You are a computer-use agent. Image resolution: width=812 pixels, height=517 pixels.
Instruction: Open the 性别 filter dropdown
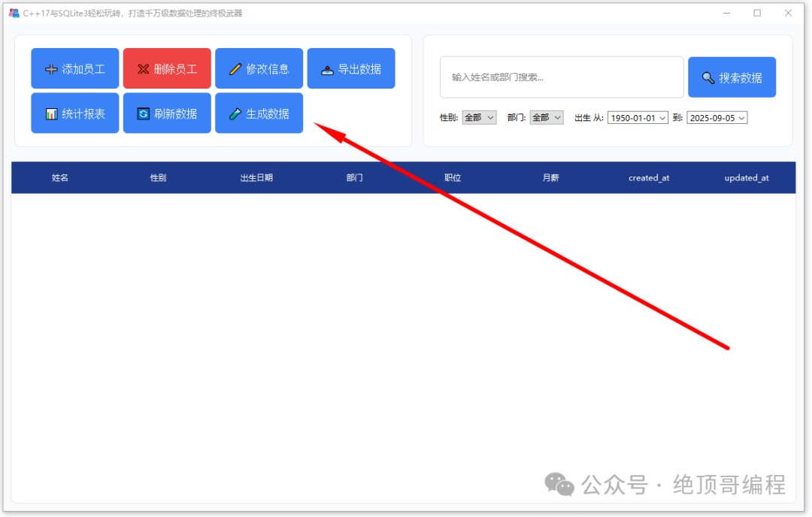point(479,118)
